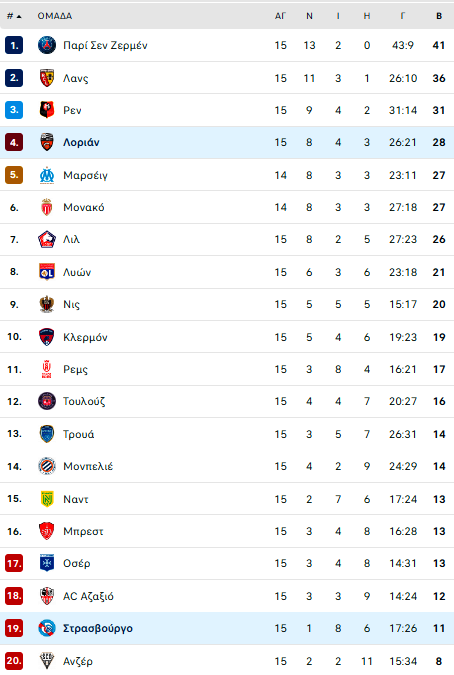This screenshot has width=454, height=675.
Task: Click the Lens club crest
Action: tap(46, 78)
